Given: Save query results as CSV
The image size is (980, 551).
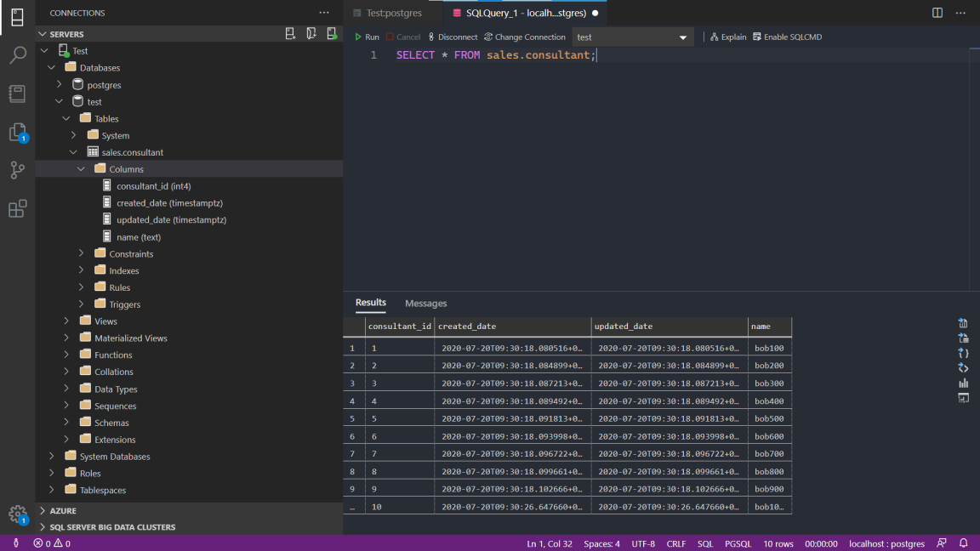Looking at the screenshot, I should click(x=963, y=323).
